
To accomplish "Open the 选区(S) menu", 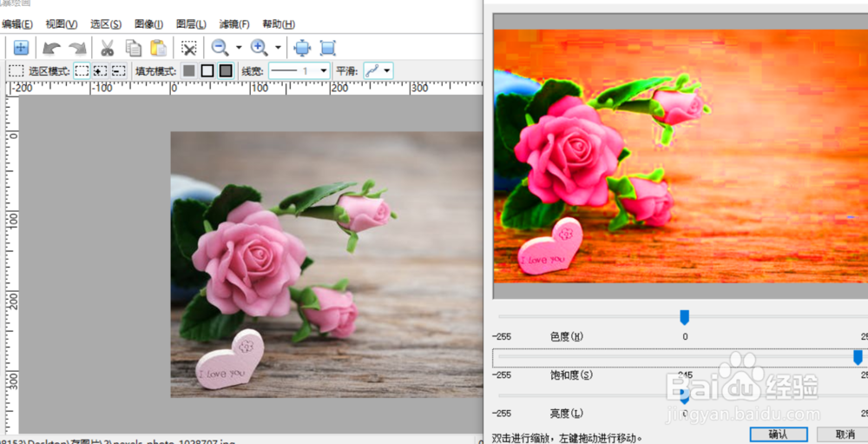I will pos(106,24).
